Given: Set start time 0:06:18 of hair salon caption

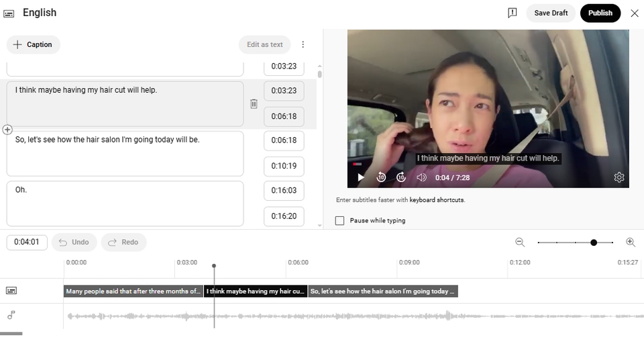Looking at the screenshot, I should (284, 140).
